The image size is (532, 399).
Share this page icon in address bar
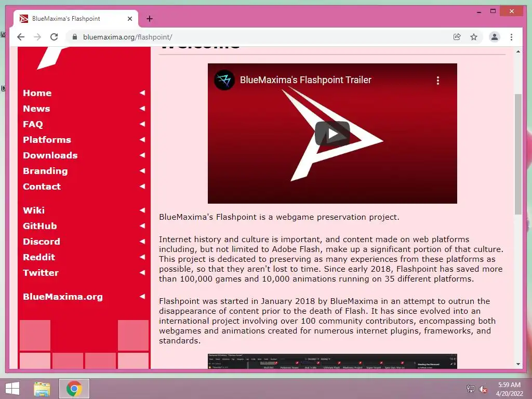(x=457, y=37)
